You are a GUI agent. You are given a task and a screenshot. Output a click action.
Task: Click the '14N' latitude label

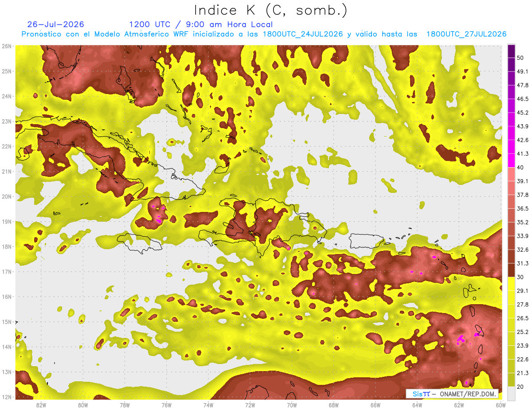point(6,347)
